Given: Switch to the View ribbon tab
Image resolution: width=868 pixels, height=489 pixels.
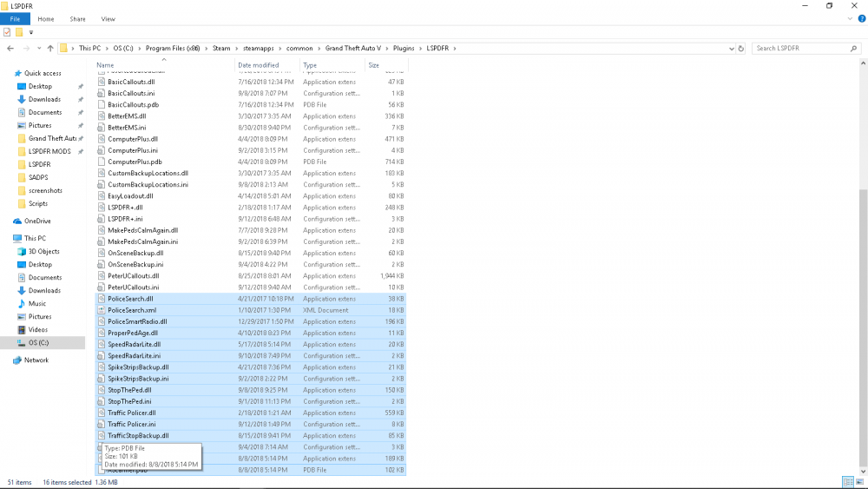Looking at the screenshot, I should point(108,19).
